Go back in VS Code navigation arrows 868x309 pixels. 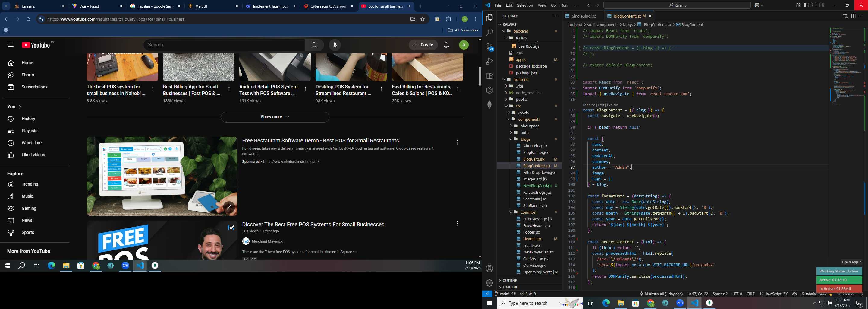tap(589, 5)
